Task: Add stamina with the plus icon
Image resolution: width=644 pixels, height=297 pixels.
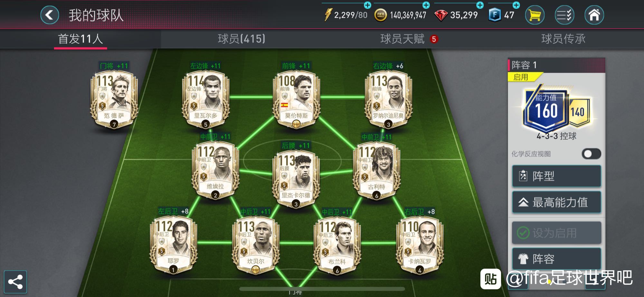Action: pyautogui.click(x=367, y=5)
